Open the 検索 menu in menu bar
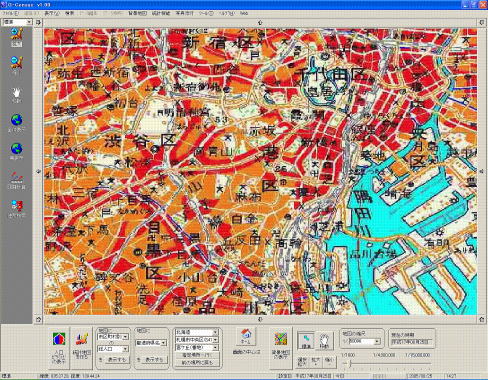Screen dimensions: 488x380 pos(70,14)
